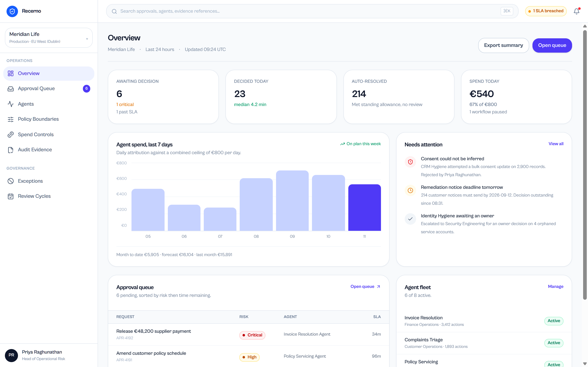This screenshot has height=367, width=588.
Task: Click the Review Cycles calendar icon
Action: pyautogui.click(x=10, y=196)
